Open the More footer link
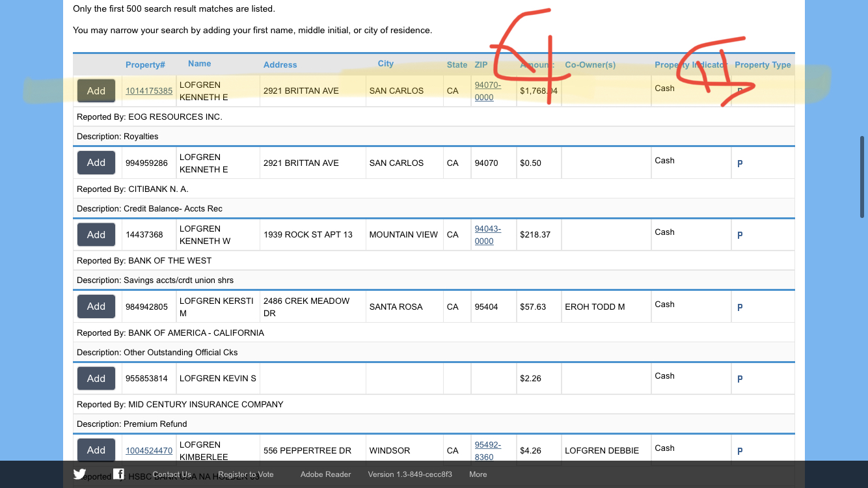 tap(478, 474)
